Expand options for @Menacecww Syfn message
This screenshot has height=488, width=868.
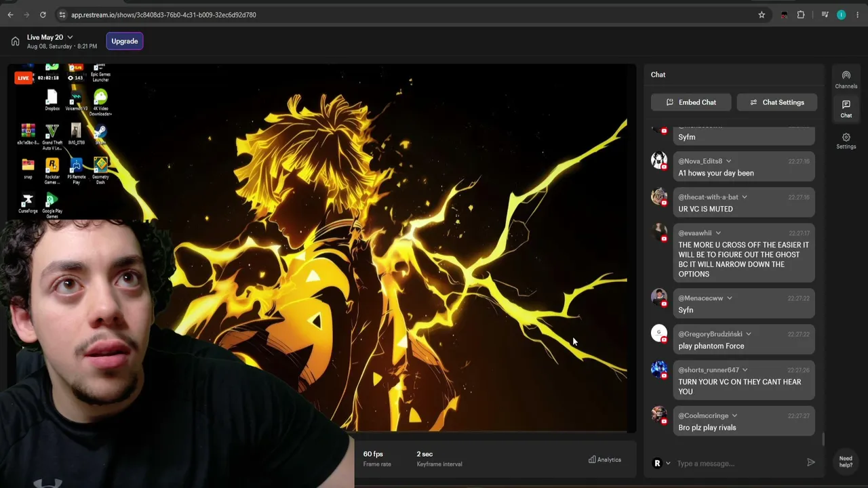pos(730,298)
